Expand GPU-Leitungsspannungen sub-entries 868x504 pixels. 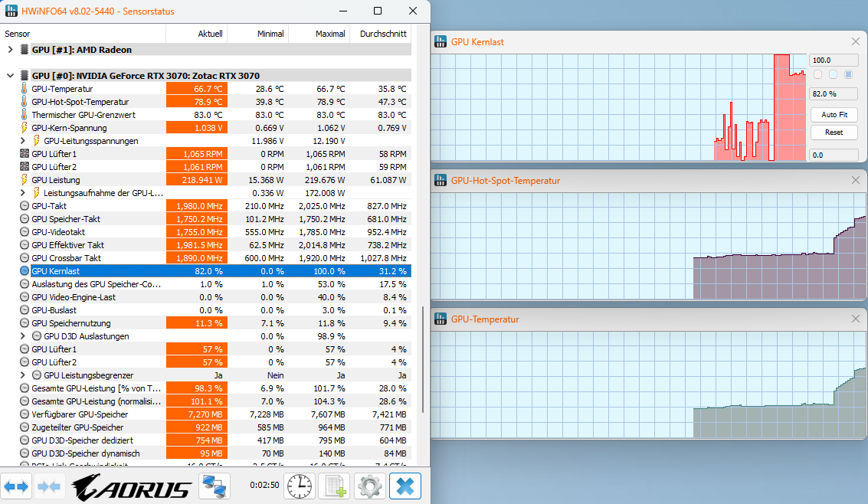point(23,140)
